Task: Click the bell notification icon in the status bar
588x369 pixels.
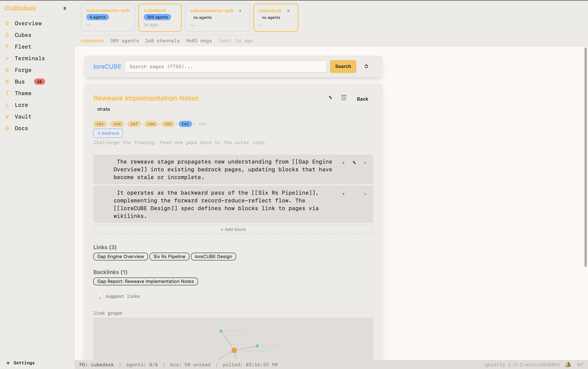Action: coord(568,365)
